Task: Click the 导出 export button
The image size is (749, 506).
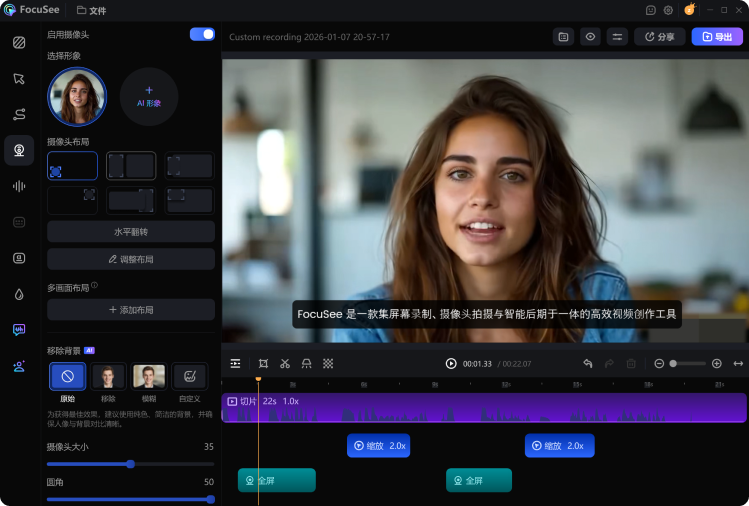Action: pyautogui.click(x=717, y=37)
